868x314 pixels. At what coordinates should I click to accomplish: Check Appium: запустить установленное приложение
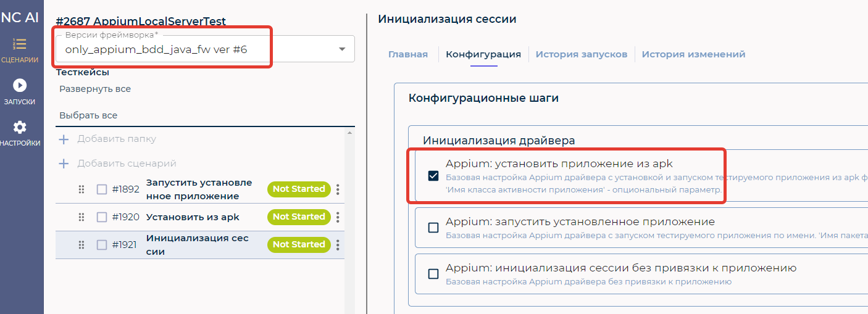[433, 228]
